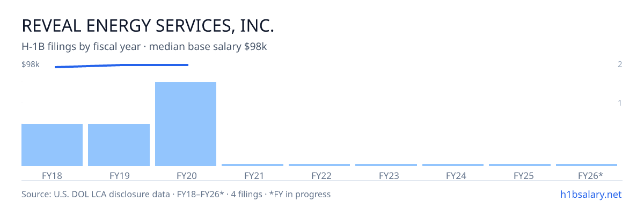Click the H-1B filings subtitle text

click(144, 47)
